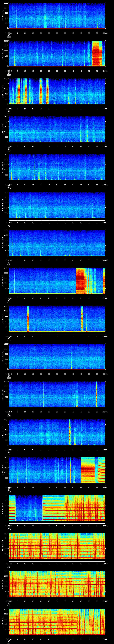Click the 24:00 end time label
This screenshot has width=114, height=644.
(x=105, y=71)
